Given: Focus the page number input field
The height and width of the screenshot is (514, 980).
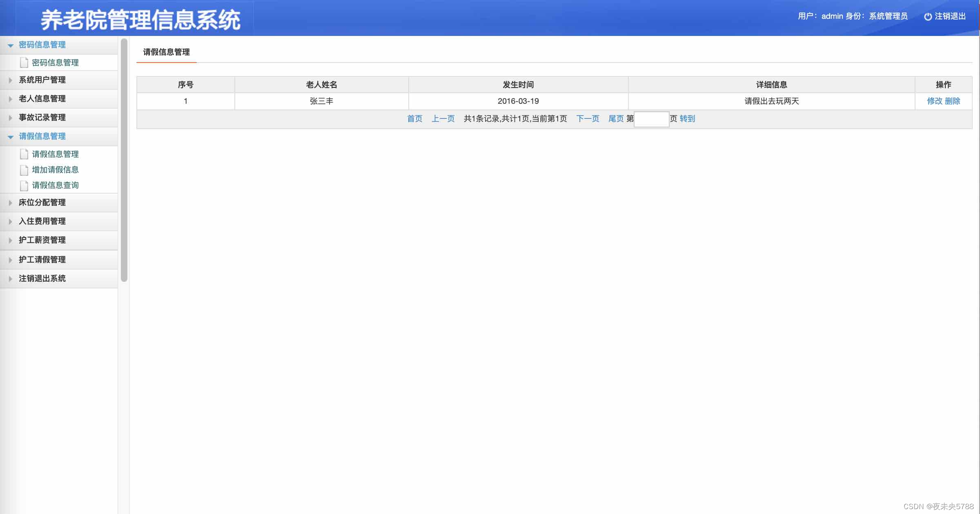Looking at the screenshot, I should (x=651, y=119).
